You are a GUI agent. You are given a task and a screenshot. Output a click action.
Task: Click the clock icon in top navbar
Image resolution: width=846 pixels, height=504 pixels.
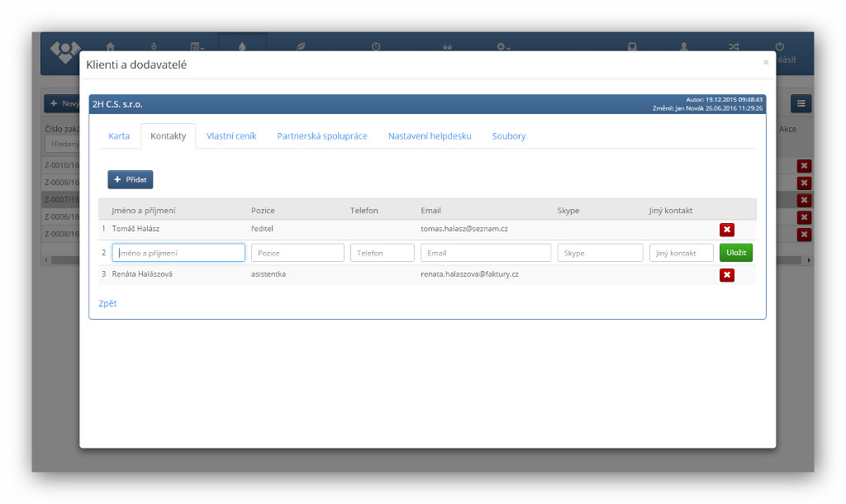pyautogui.click(x=376, y=47)
